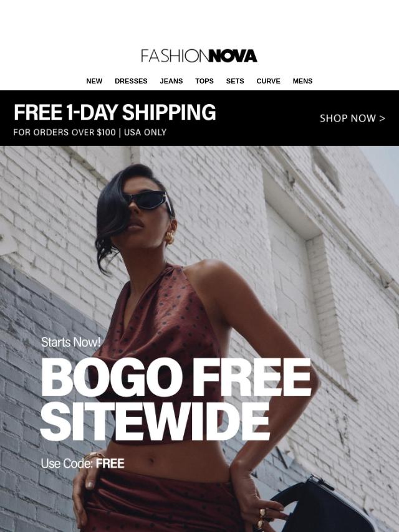Click SHOP NOW in shipping banner

coord(352,118)
